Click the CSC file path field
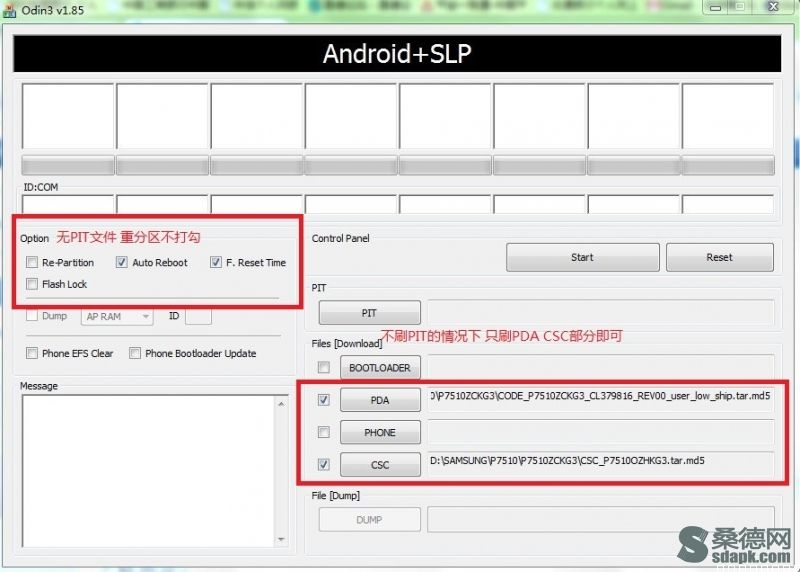The image size is (800, 572). click(x=601, y=464)
